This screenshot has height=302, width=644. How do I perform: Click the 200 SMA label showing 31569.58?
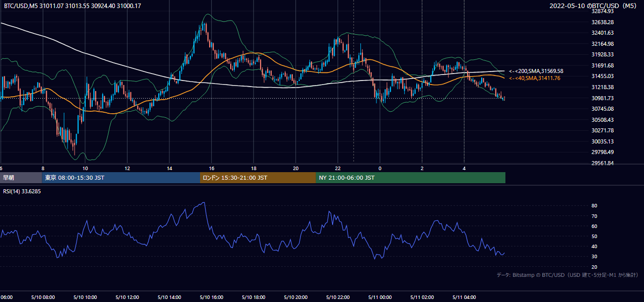click(x=536, y=71)
